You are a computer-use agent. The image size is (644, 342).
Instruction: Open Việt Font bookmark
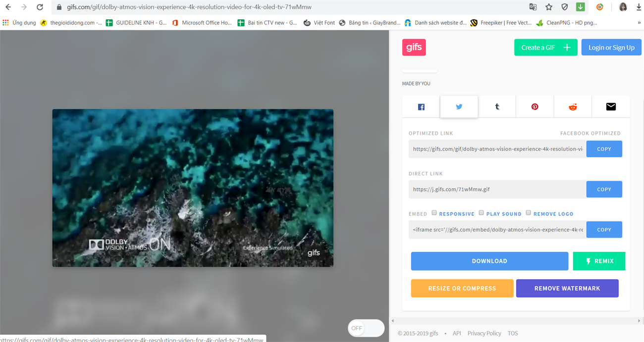click(319, 23)
